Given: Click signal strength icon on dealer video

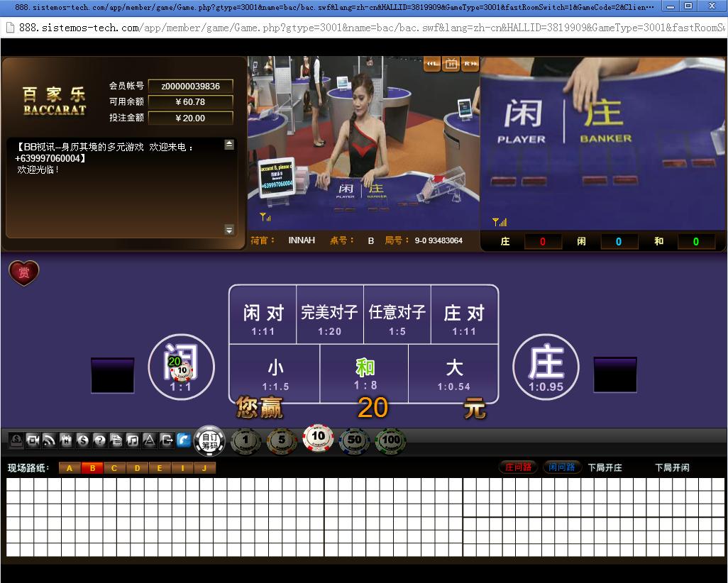Looking at the screenshot, I should coord(265,217).
